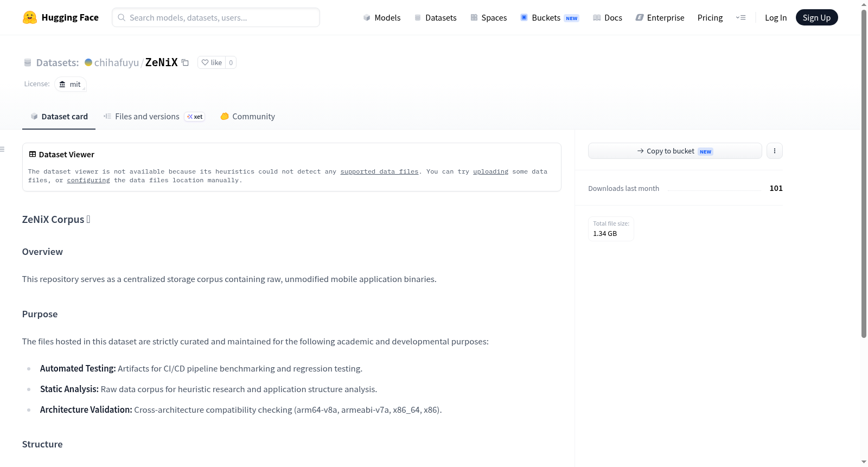The image size is (868, 467).
Task: Click the Copy to bucket button
Action: [x=675, y=151]
